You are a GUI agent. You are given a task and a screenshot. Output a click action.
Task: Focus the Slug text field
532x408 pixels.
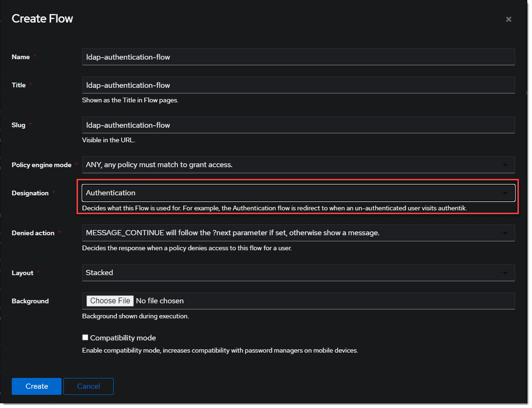click(x=298, y=125)
